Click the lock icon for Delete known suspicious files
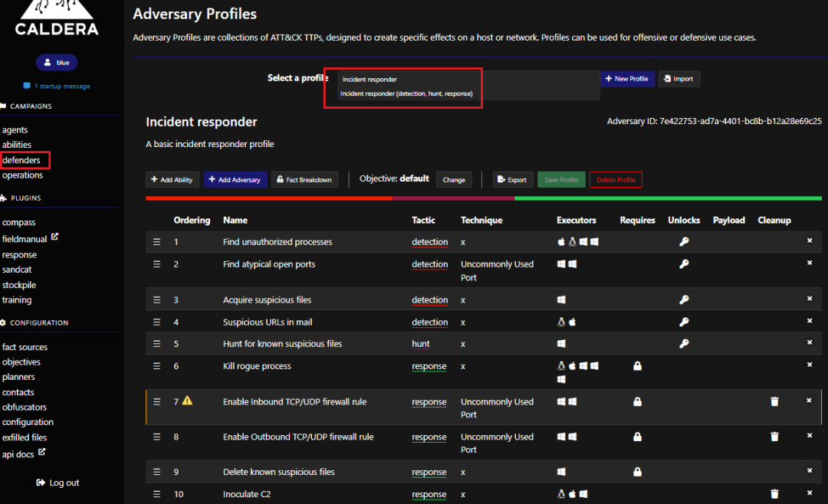This screenshot has width=828, height=504. pos(637,472)
